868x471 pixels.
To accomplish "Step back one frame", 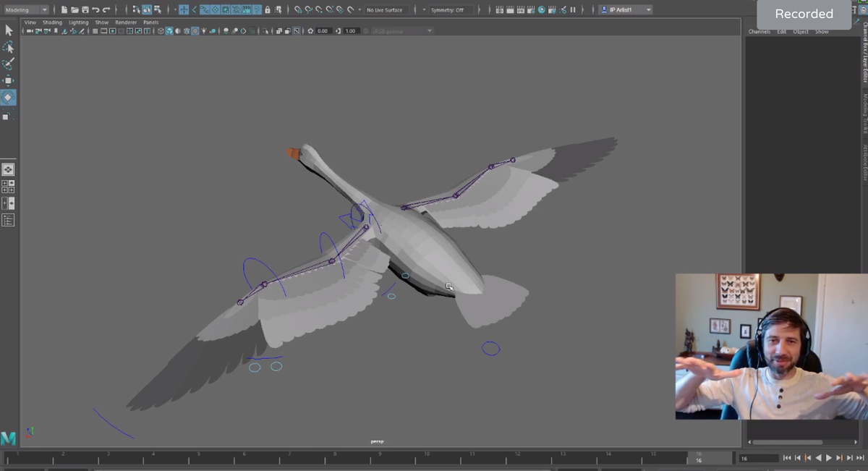I will pos(798,458).
